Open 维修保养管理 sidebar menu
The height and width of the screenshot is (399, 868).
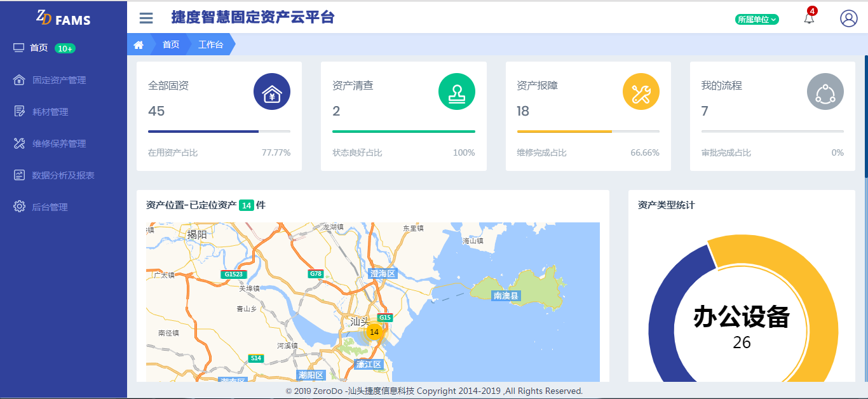pyautogui.click(x=59, y=144)
